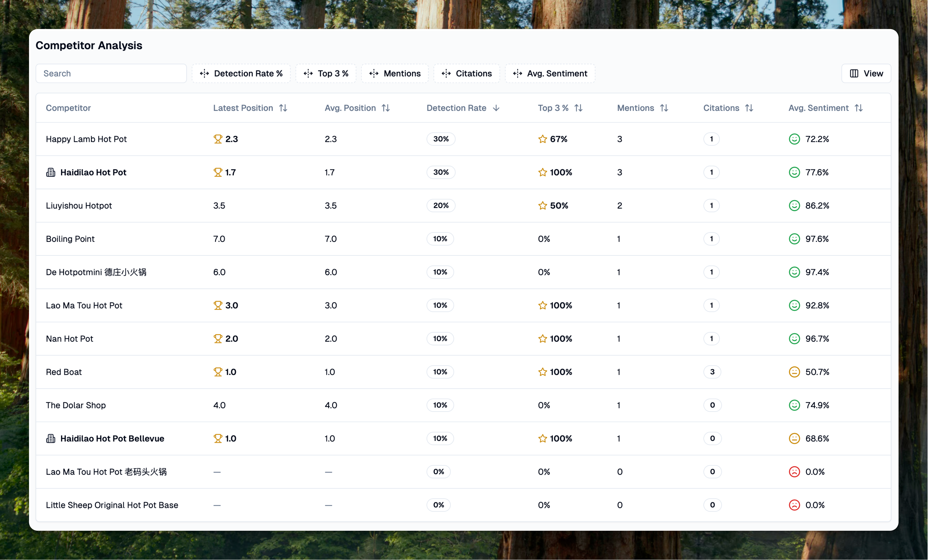Click green smiley next to 86.2% sentiment
928x560 pixels.
[x=794, y=206]
